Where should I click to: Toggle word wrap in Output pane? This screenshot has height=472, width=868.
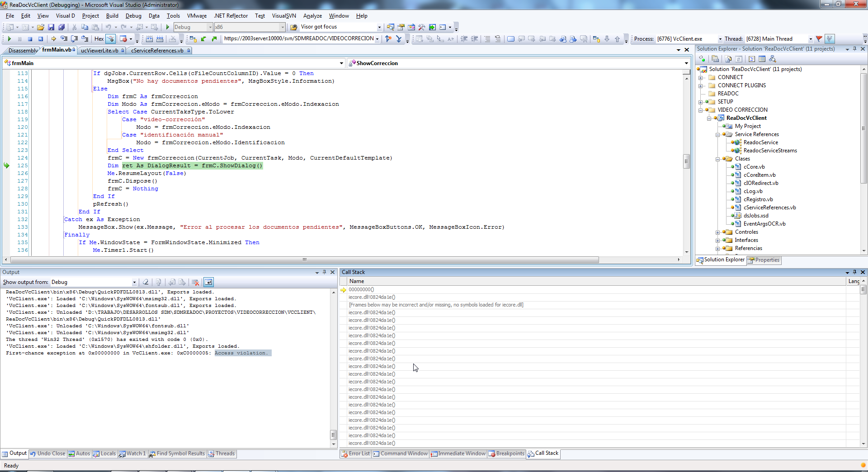click(x=208, y=282)
